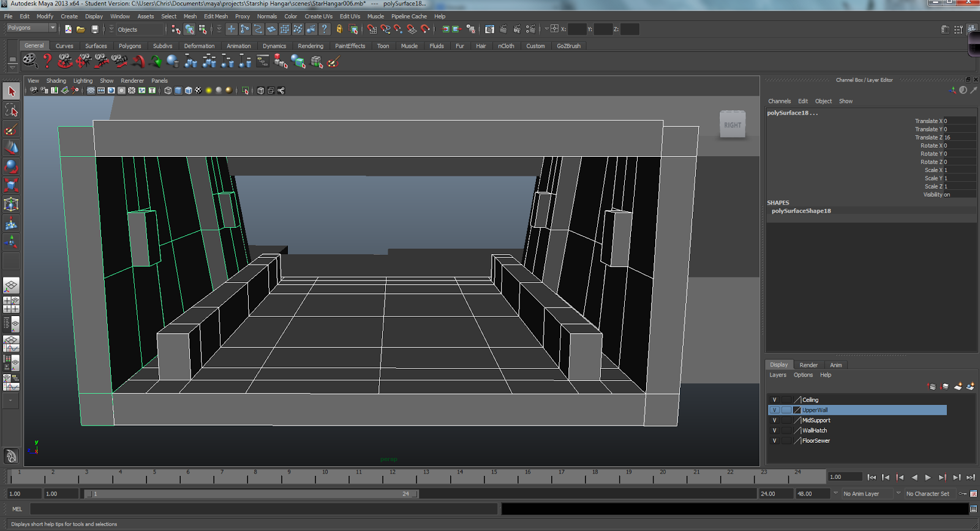Click the red question mark shelf icon
Screen dimensions: 980x531
47,61
